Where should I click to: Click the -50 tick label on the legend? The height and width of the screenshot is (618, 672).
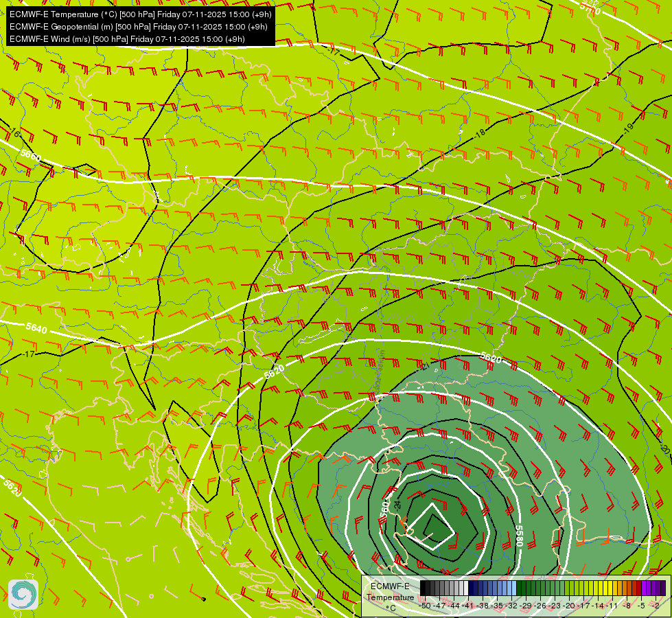coord(425,606)
